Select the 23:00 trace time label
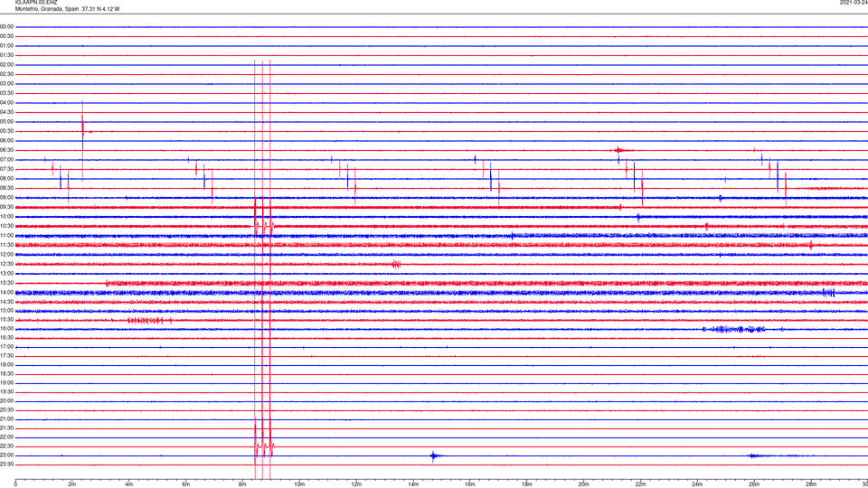This screenshot has width=868, height=488. pos(7,455)
